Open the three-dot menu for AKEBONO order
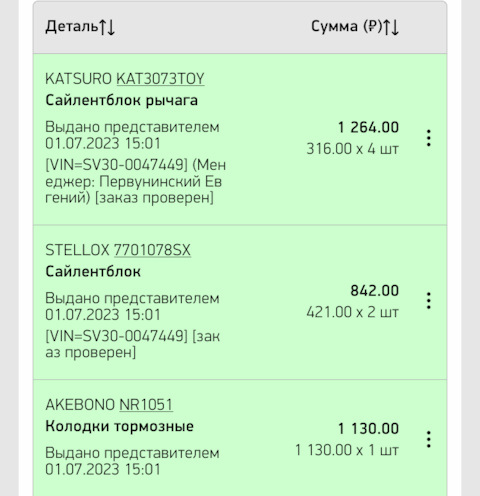 pyautogui.click(x=429, y=439)
